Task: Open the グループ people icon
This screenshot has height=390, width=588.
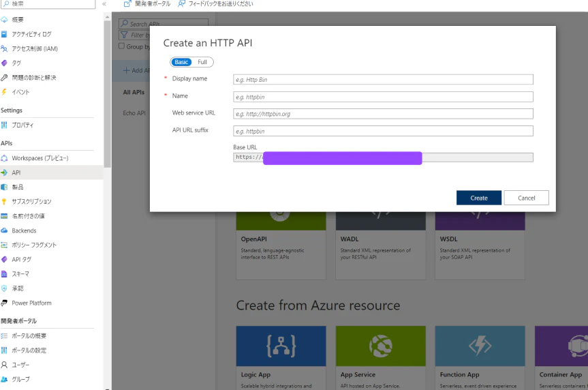Action: (4, 379)
